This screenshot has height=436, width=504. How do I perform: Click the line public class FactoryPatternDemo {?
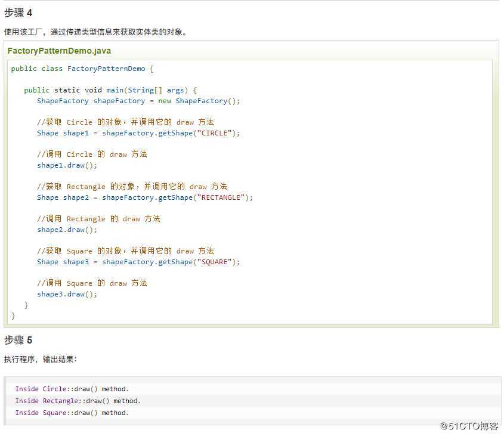82,69
